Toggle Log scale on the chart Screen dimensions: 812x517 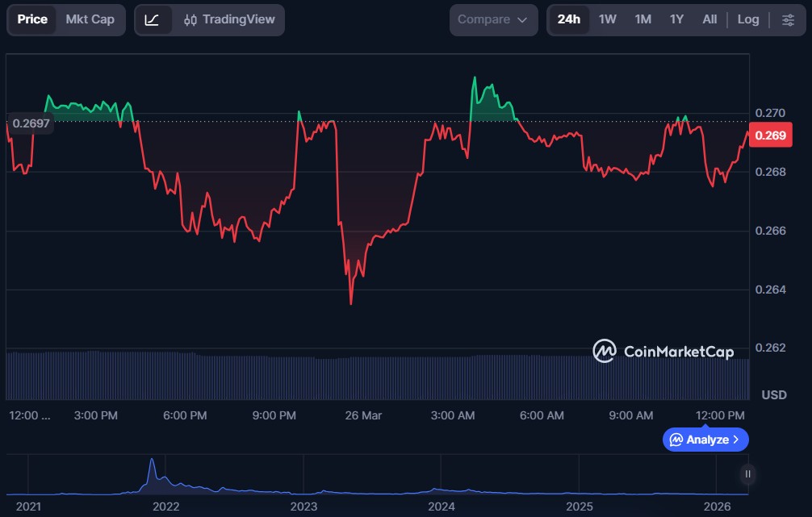click(x=748, y=19)
